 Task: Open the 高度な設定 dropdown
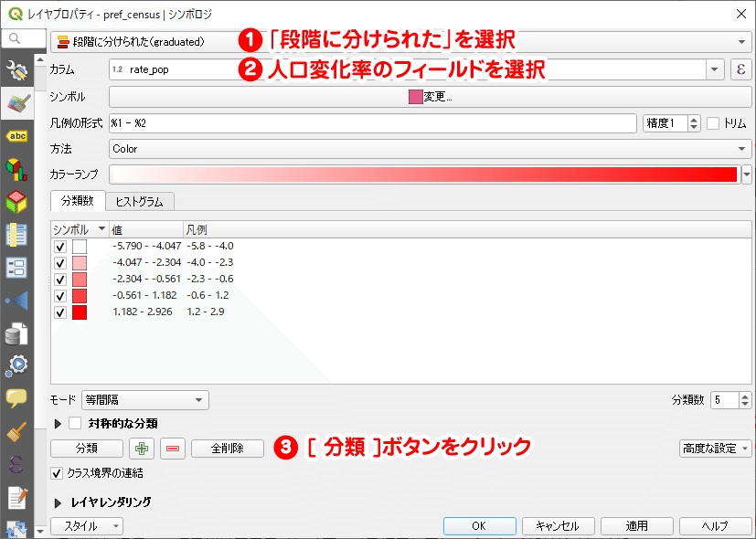tap(716, 449)
